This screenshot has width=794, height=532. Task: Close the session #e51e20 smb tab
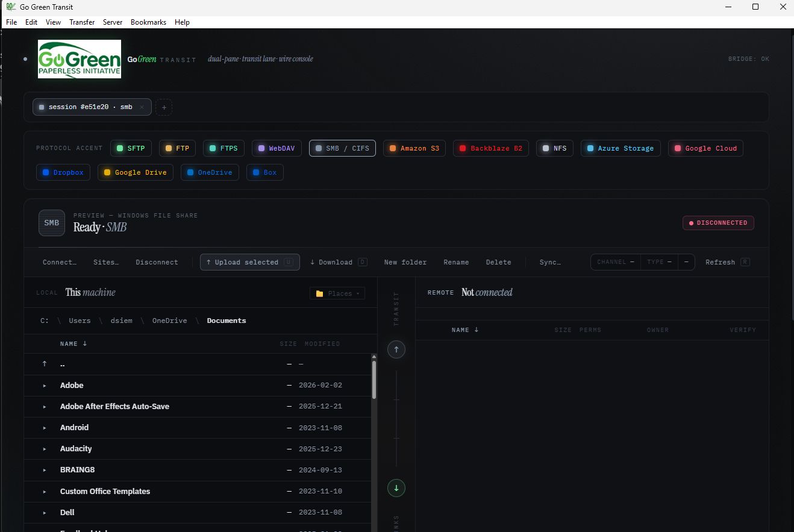click(x=142, y=107)
